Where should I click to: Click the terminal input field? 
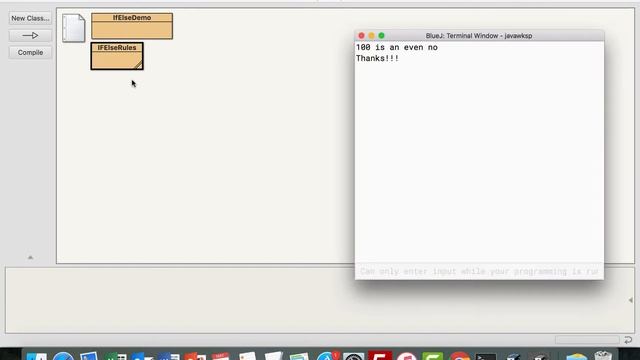tap(479, 271)
